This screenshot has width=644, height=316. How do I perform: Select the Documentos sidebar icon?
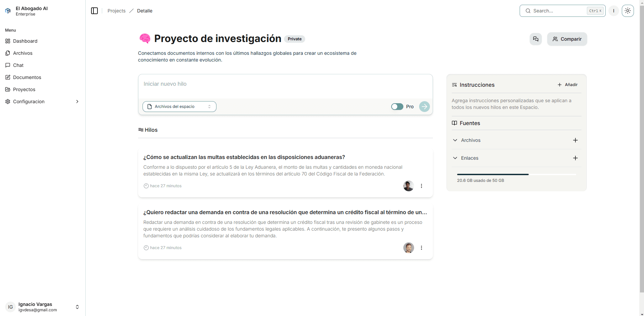pos(7,77)
